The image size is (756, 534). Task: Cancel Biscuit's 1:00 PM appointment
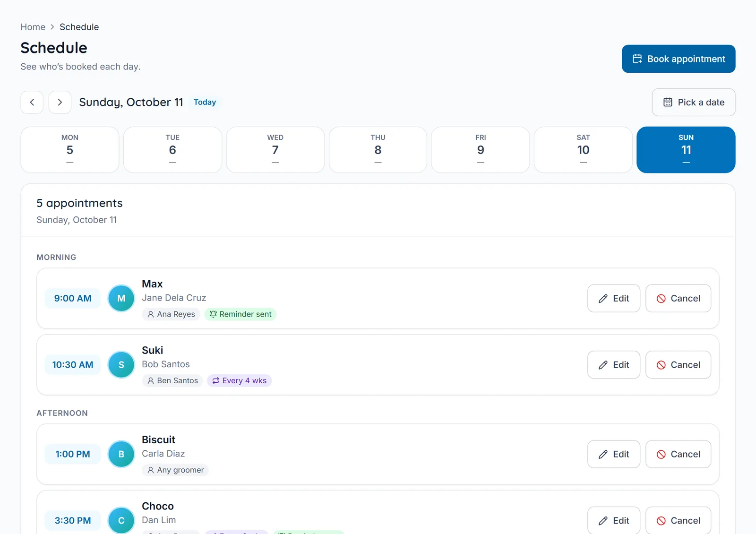click(x=678, y=454)
